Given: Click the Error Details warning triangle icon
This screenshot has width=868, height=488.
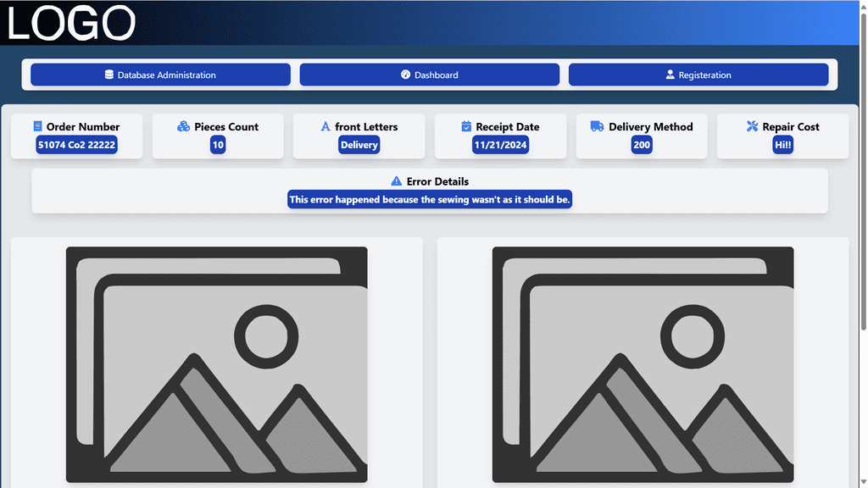Looking at the screenshot, I should (x=397, y=181).
